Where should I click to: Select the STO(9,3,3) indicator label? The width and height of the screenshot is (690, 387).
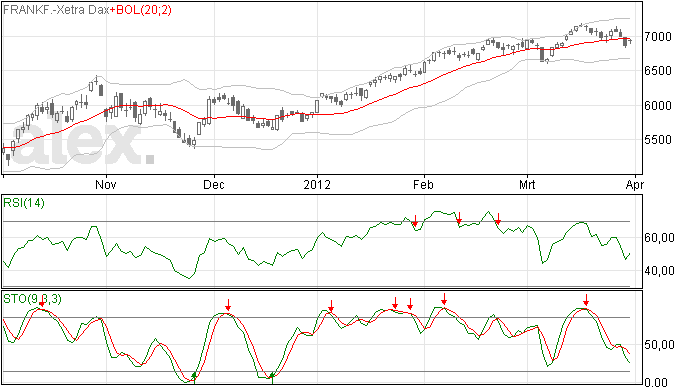tap(33, 299)
